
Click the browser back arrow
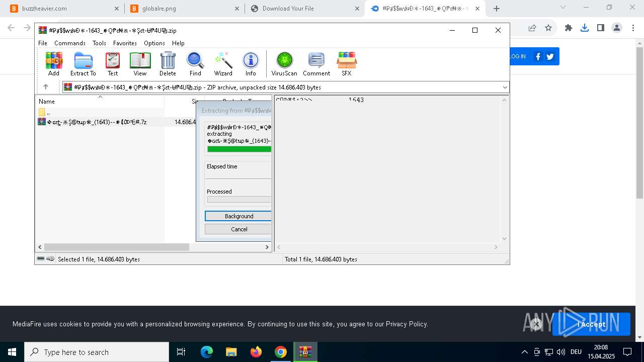(x=11, y=28)
